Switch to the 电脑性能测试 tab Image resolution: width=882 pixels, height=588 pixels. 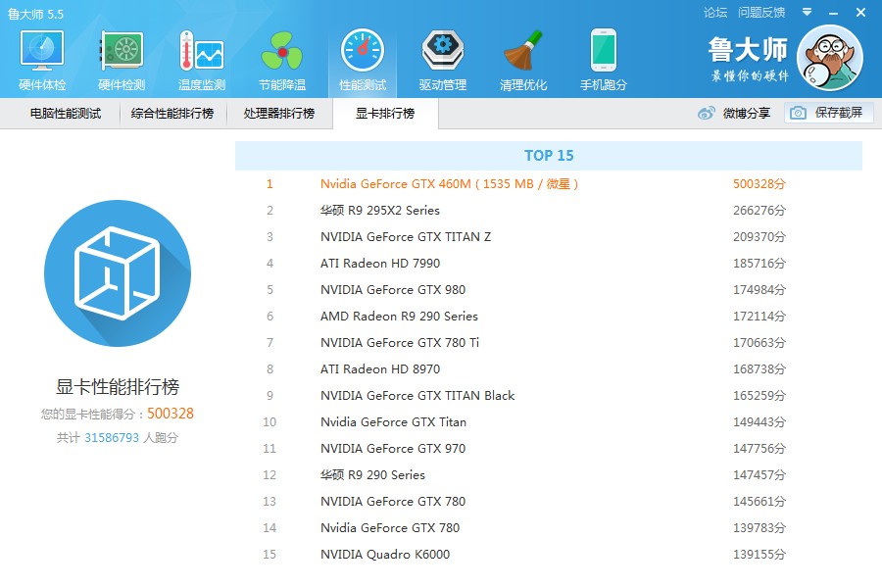tap(66, 114)
